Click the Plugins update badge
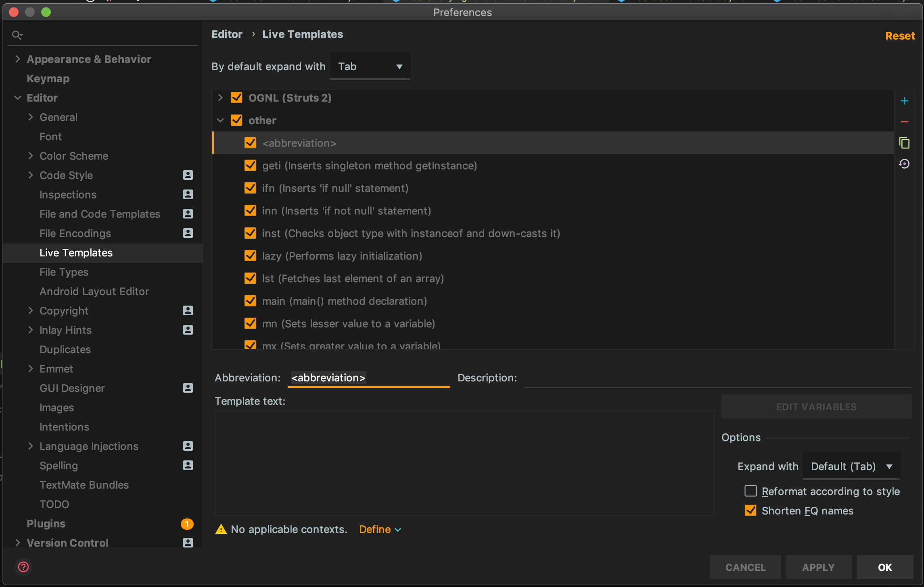Screen dimensions: 924x587 click(x=187, y=524)
